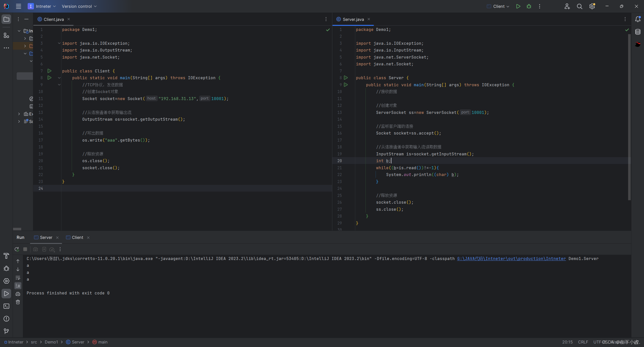Screen dimensions: 644x347
Task: Toggle scroll to end of console
Action: coord(18,286)
